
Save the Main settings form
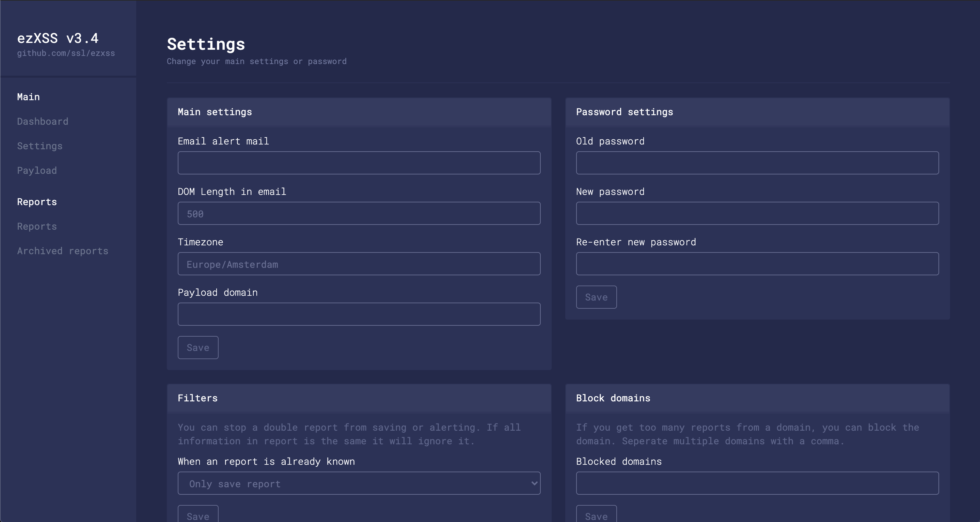pyautogui.click(x=198, y=348)
